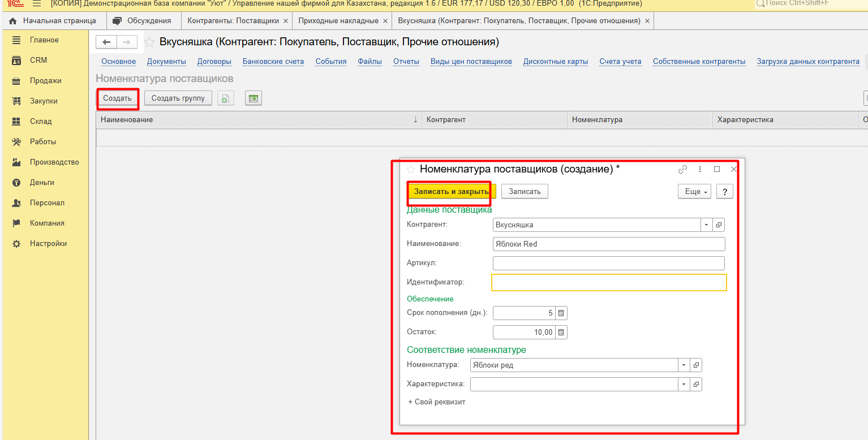
Task: Open the Обсуждения tab
Action: point(149,21)
